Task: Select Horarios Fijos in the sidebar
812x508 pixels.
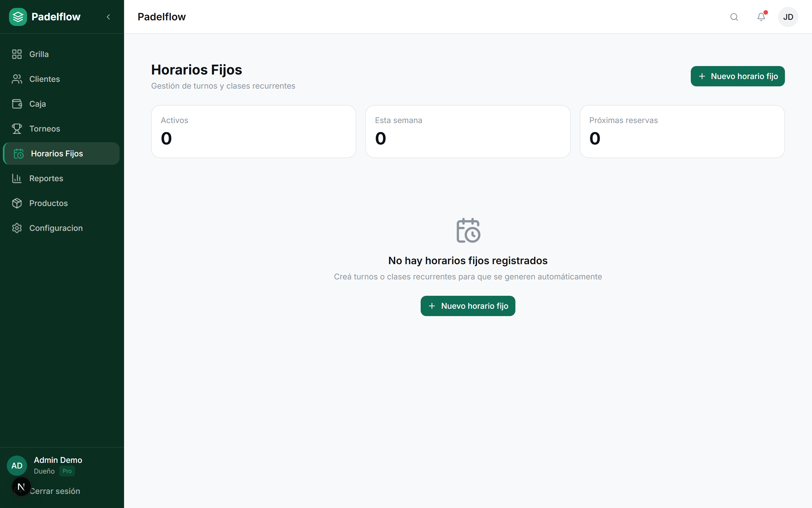Action: [62, 154]
